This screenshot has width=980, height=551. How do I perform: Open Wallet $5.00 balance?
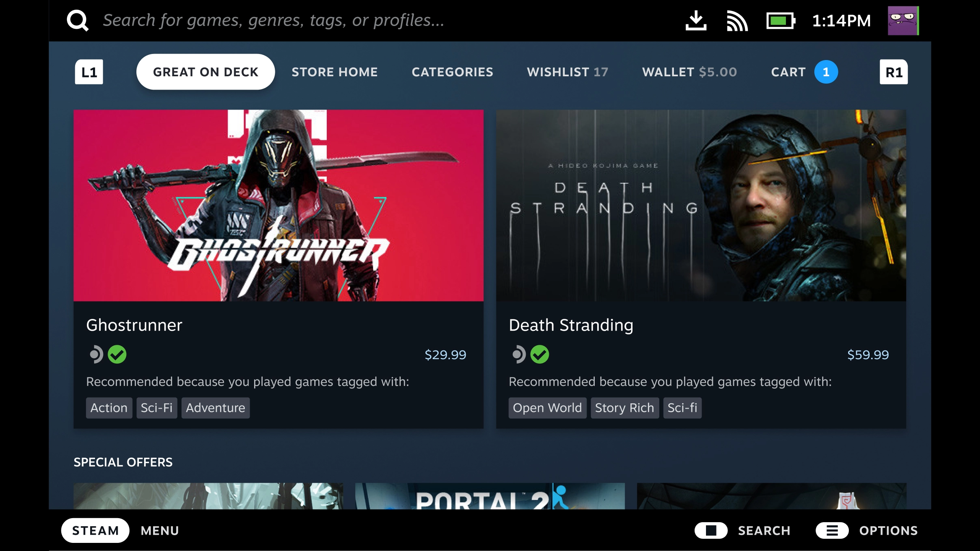[x=689, y=72]
